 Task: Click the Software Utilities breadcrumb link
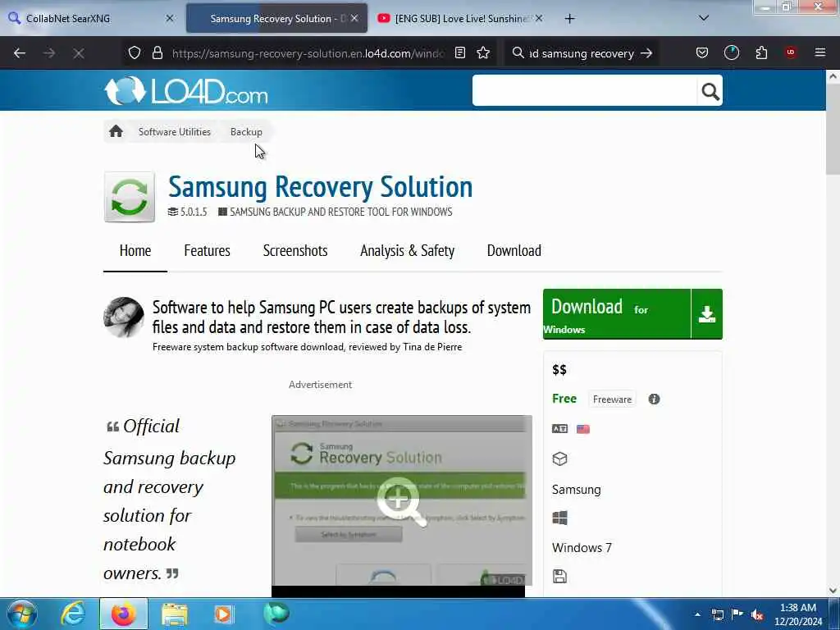tap(175, 132)
